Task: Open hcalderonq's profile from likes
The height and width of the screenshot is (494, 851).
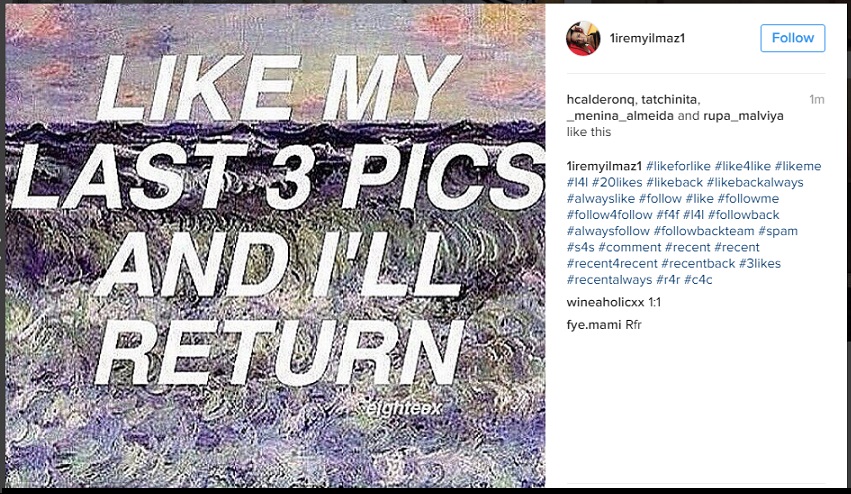Action: 600,100
